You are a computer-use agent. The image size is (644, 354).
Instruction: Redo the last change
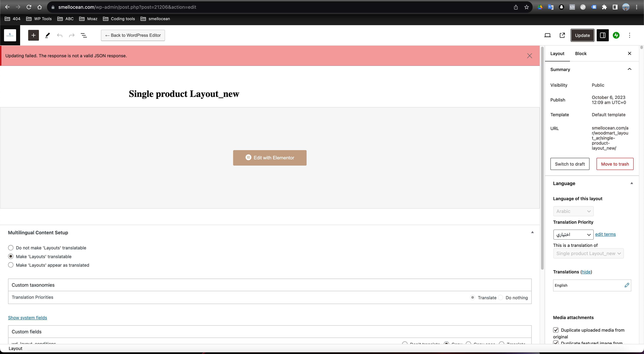72,35
